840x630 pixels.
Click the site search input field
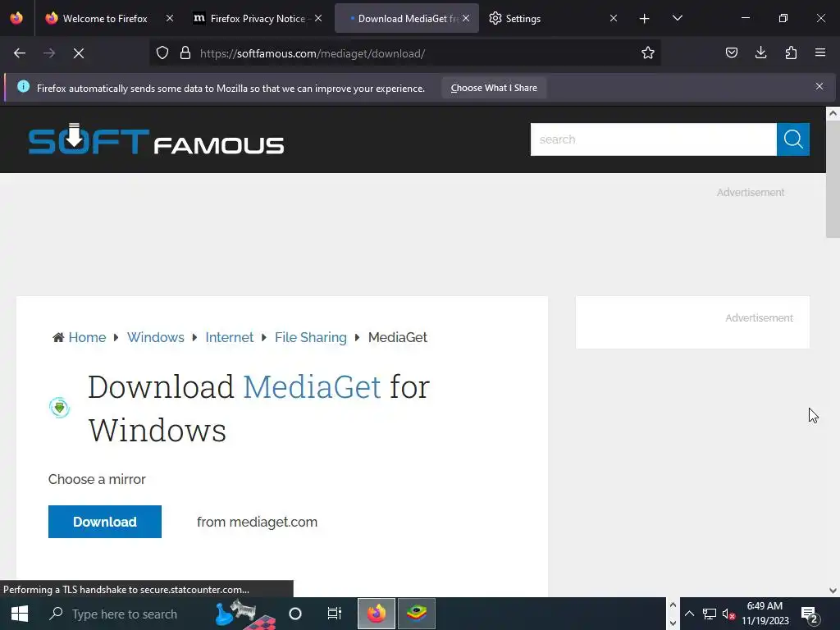[x=653, y=139]
